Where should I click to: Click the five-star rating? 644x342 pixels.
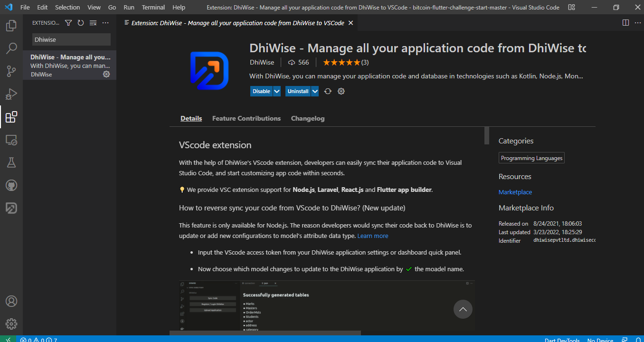pos(341,62)
